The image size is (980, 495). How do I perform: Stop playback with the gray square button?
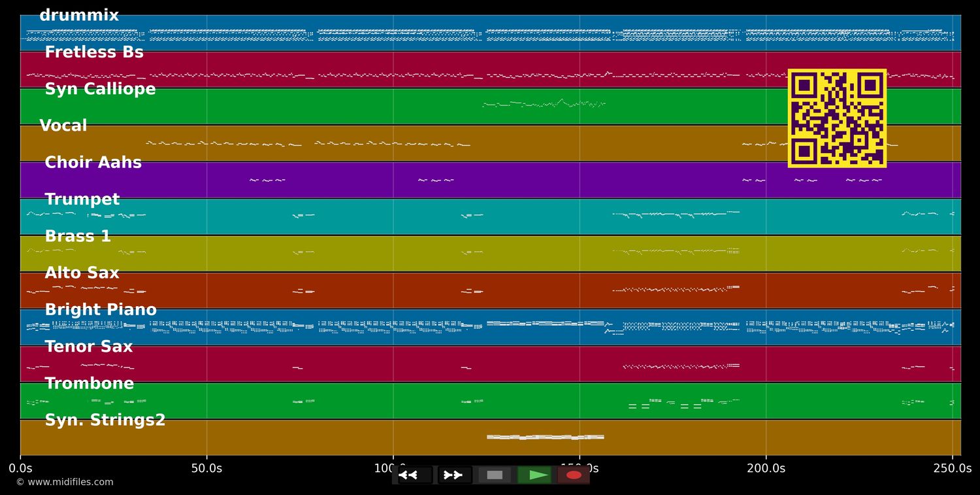click(x=495, y=475)
